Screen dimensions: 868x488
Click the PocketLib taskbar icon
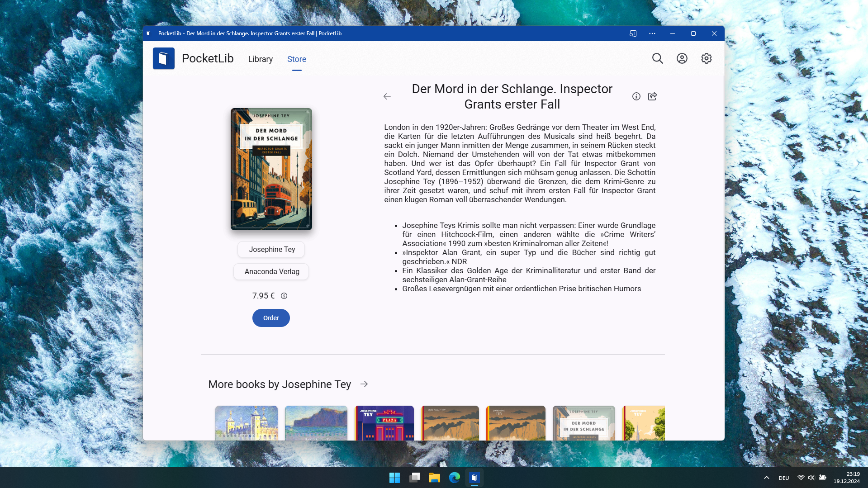click(474, 478)
